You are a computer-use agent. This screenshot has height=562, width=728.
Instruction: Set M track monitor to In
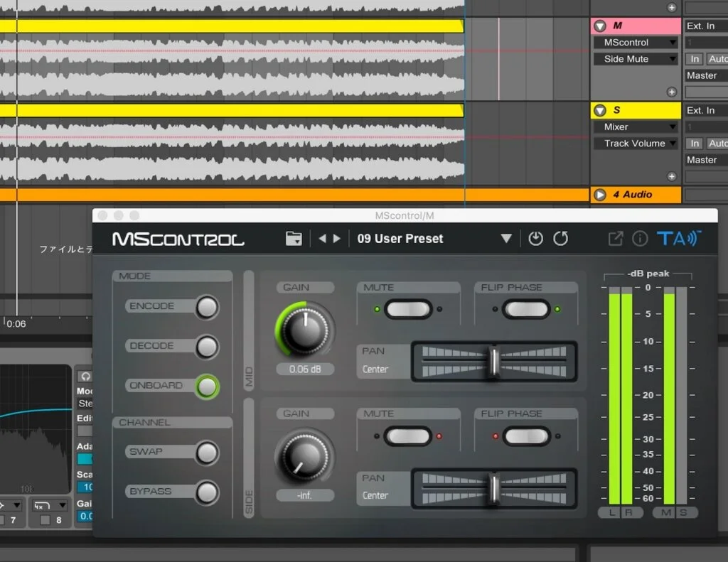pyautogui.click(x=695, y=59)
